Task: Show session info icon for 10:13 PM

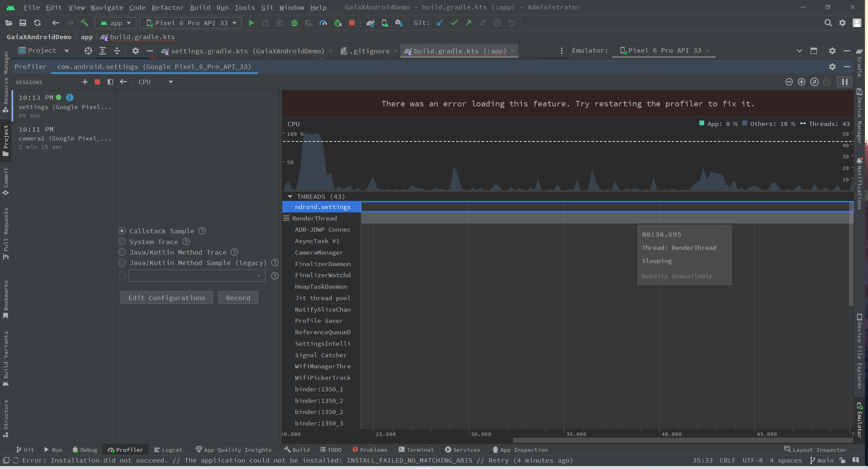Action: point(70,98)
